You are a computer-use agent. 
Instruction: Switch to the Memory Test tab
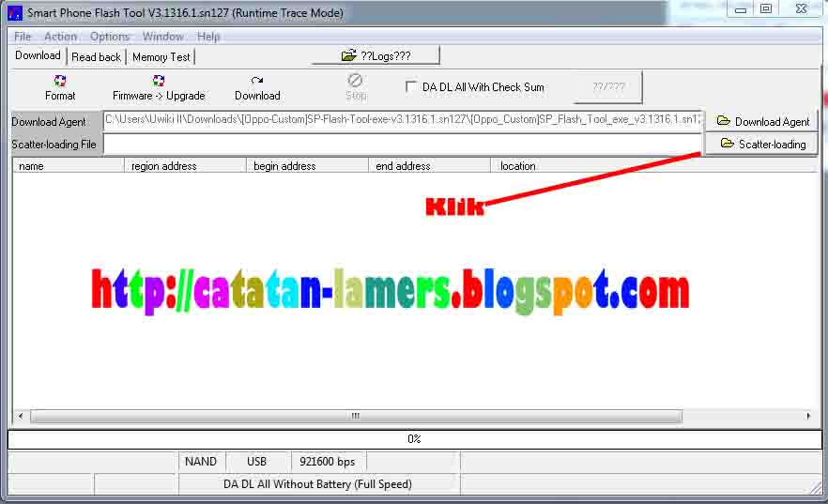coord(161,56)
